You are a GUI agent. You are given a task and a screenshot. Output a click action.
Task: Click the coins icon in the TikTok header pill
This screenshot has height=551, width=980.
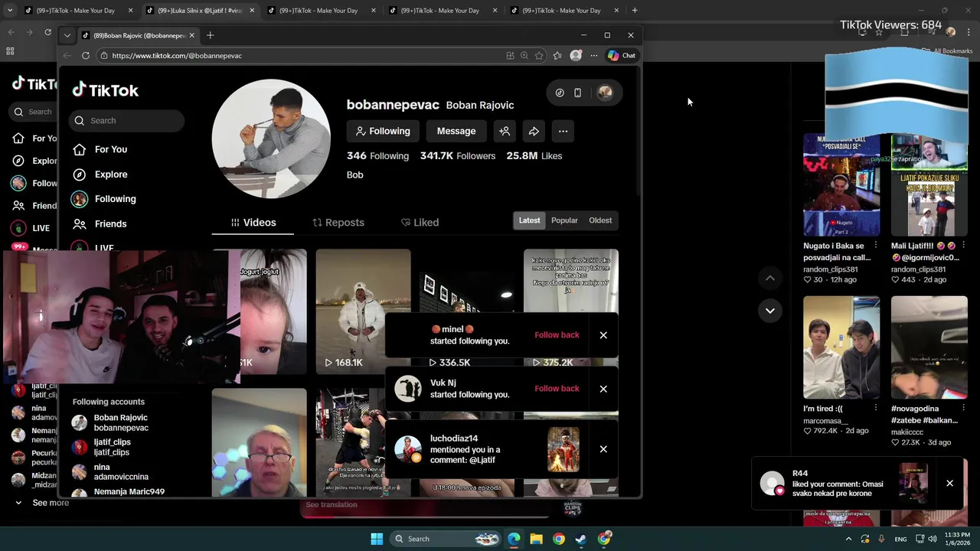(x=560, y=93)
